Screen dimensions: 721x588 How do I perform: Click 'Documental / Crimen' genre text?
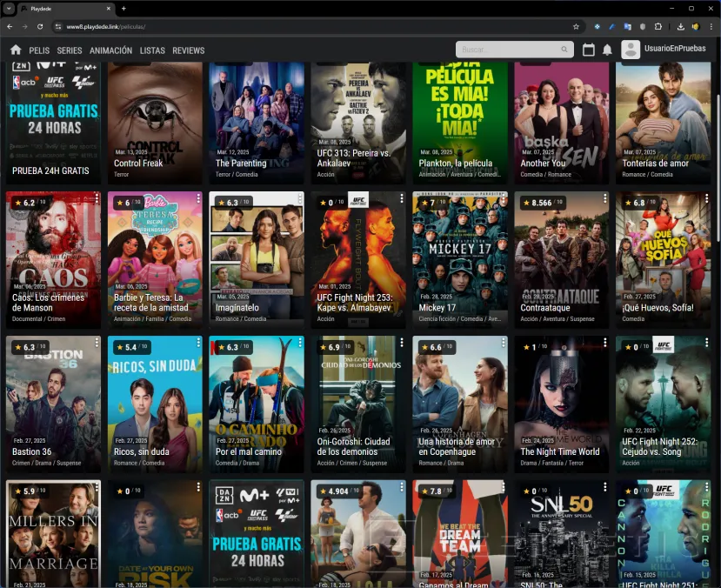[x=38, y=318]
